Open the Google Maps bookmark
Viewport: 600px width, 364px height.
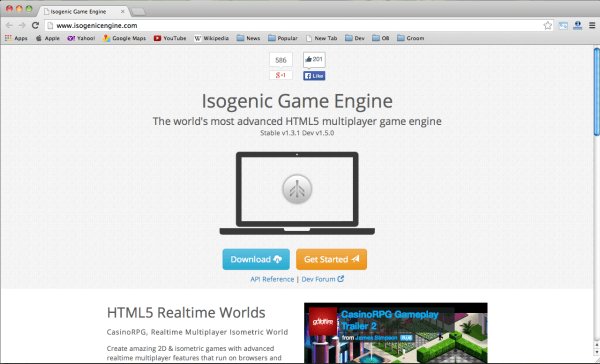coord(124,38)
